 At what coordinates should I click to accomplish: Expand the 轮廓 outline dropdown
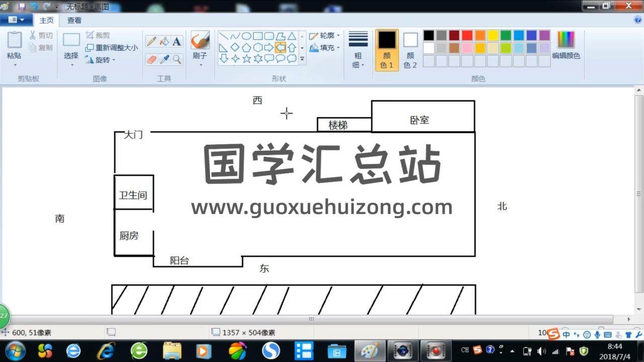(325, 36)
